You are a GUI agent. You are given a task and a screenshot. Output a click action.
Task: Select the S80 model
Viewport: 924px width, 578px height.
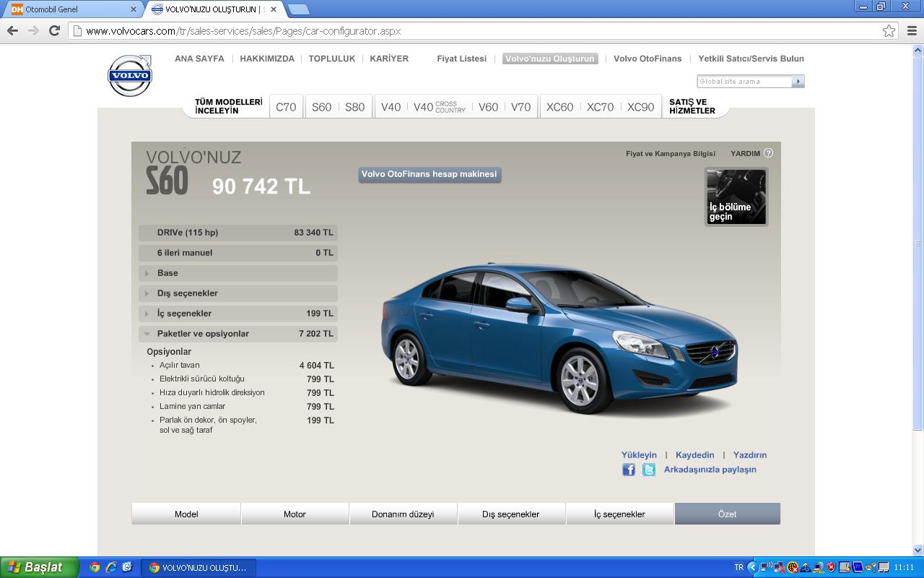coord(354,107)
